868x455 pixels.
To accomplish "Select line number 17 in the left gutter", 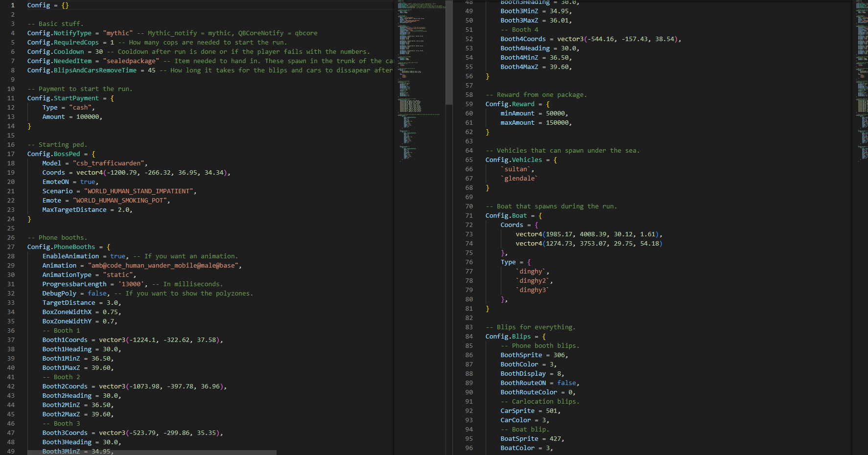I will click(11, 154).
